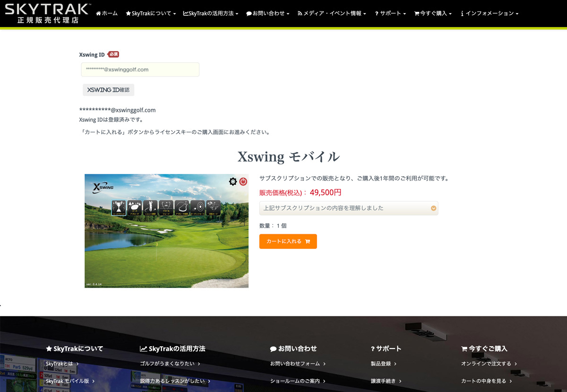The image size is (567, 392).
Task: Open the 製品登録 footer link
Action: click(383, 364)
